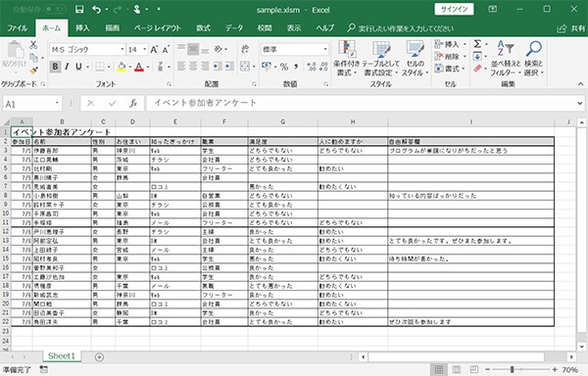This screenshot has width=588, height=376.
Task: Click the Increase Decimal icon
Action: [312, 67]
